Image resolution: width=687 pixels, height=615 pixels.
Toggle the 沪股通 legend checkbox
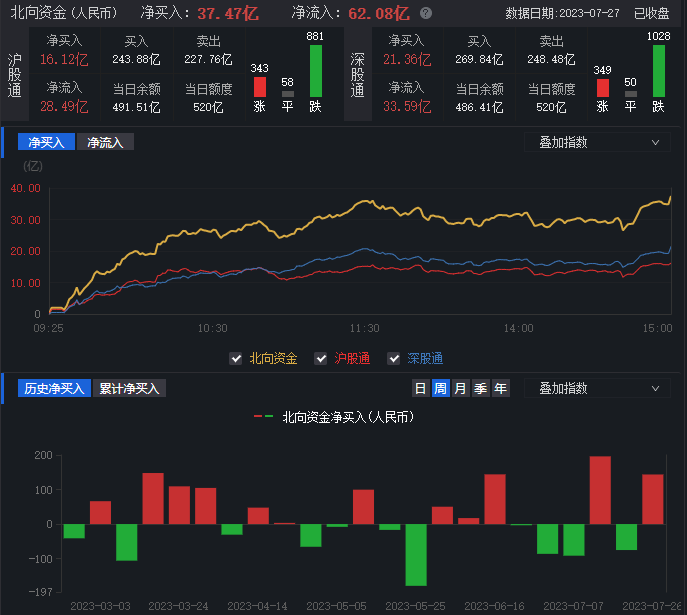coord(321,358)
